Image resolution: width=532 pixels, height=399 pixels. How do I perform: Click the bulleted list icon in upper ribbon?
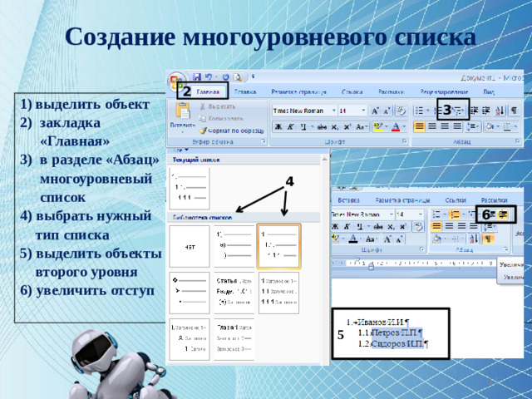tap(420, 111)
